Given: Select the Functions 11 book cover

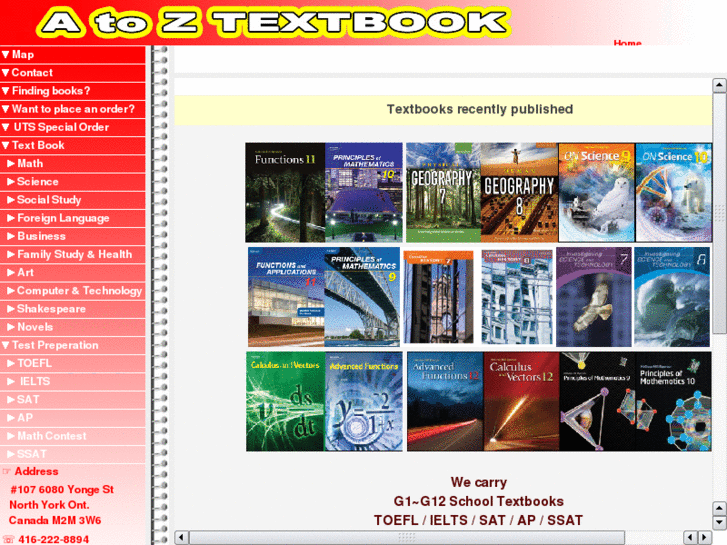Looking at the screenshot, I should (x=285, y=192).
